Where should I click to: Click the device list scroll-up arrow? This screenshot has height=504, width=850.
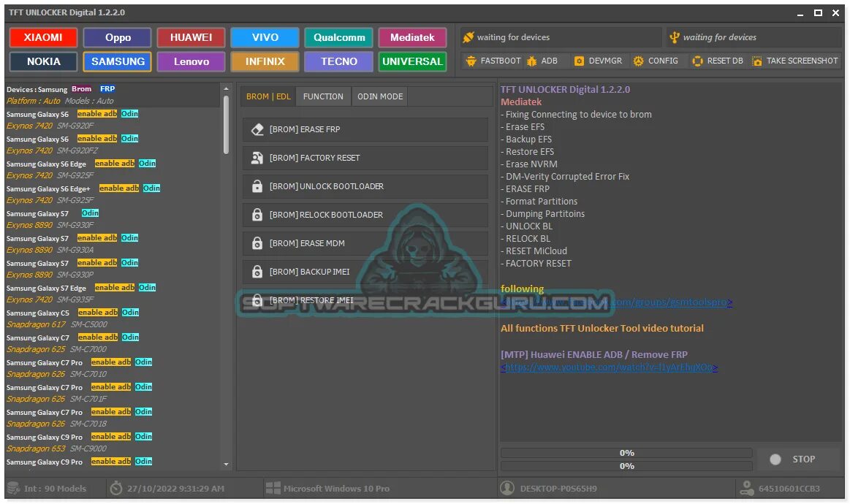[226, 88]
